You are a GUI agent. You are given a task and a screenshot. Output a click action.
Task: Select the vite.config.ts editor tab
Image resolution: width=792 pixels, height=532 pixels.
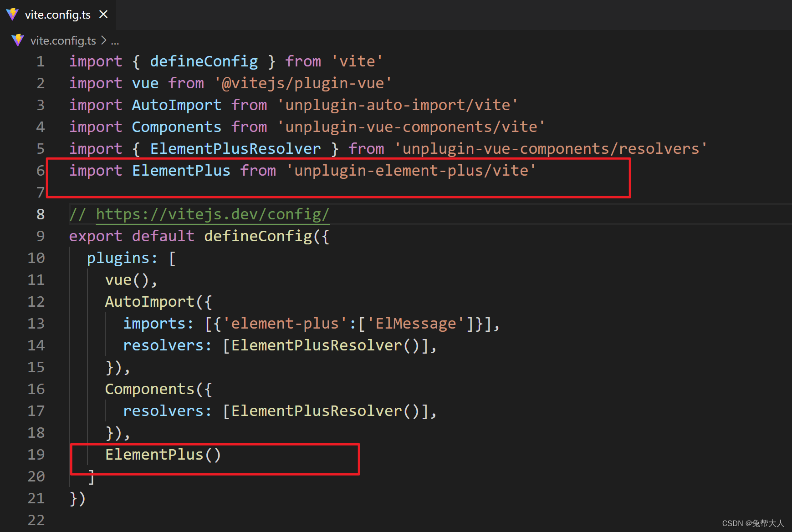[57, 15]
